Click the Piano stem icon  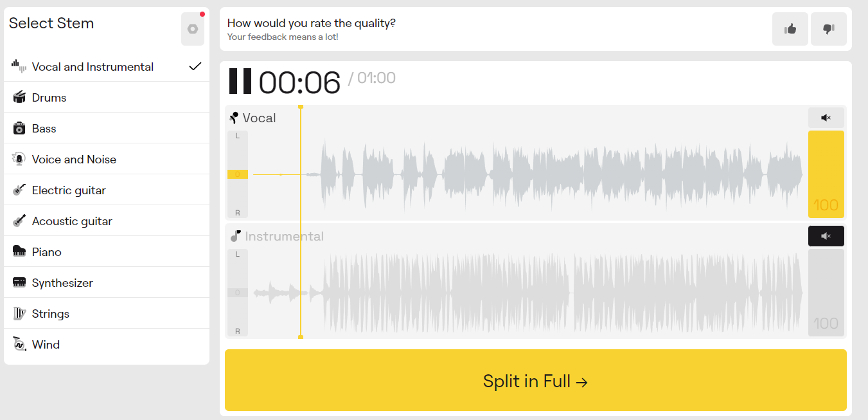pos(19,251)
